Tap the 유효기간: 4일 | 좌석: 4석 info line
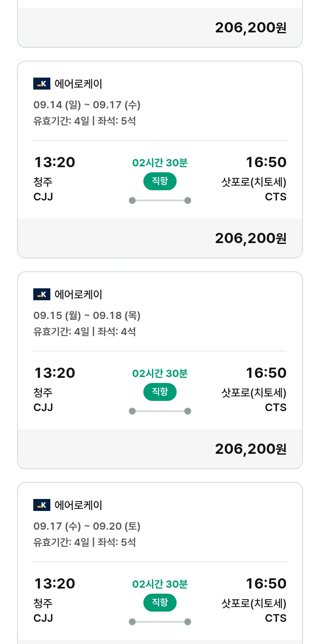320x644 pixels. [x=84, y=331]
